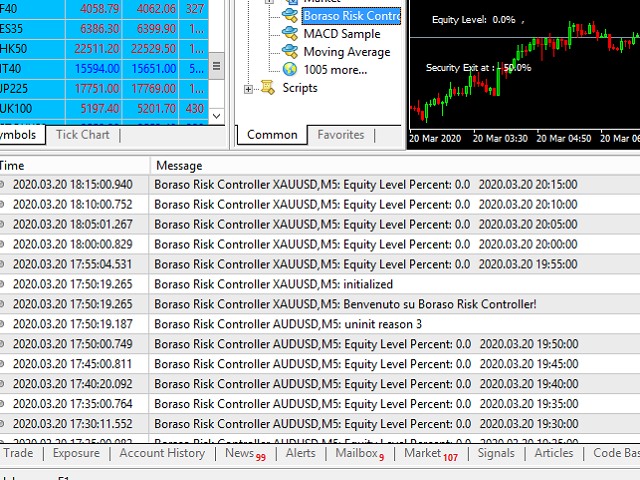Click the Time column header

click(x=12, y=165)
